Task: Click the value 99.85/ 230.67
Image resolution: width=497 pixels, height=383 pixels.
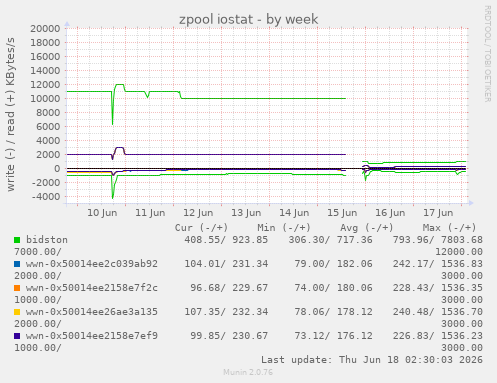Action: point(229,336)
